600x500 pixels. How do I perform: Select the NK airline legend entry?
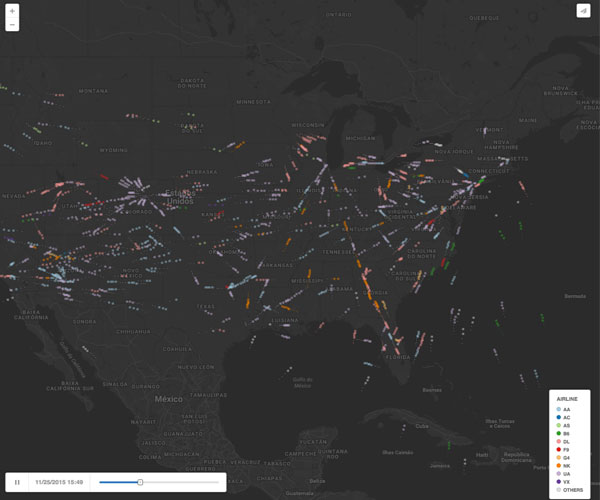[563, 466]
